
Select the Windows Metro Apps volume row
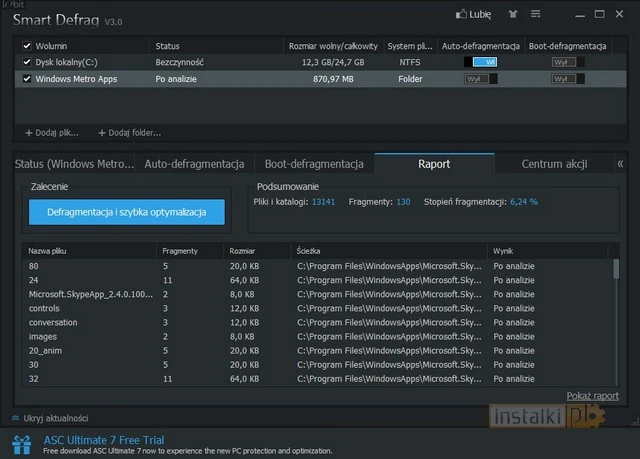point(320,79)
